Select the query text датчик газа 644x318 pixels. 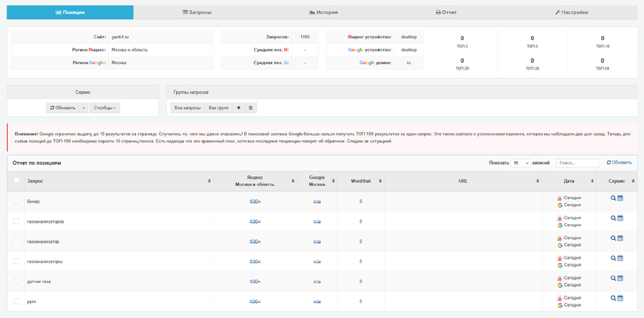point(39,282)
